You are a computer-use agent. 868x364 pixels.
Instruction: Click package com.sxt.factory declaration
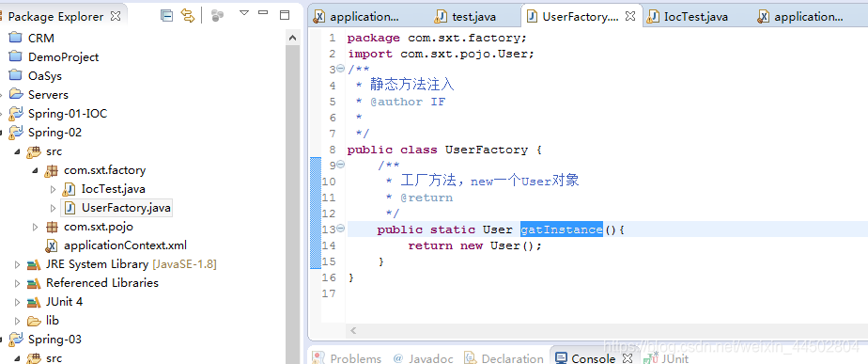click(438, 38)
